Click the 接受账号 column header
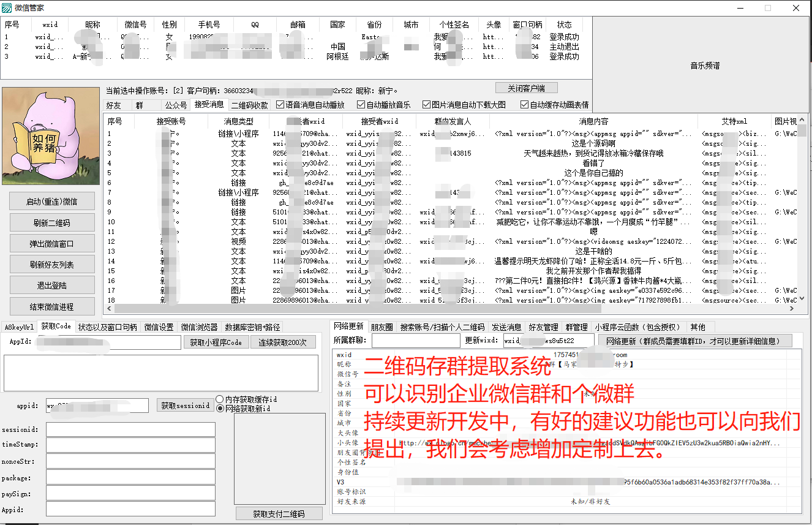 [x=171, y=121]
